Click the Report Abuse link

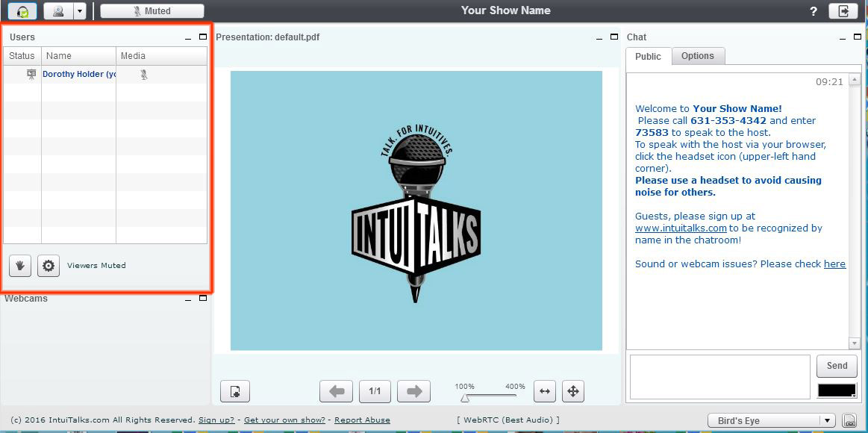(362, 420)
